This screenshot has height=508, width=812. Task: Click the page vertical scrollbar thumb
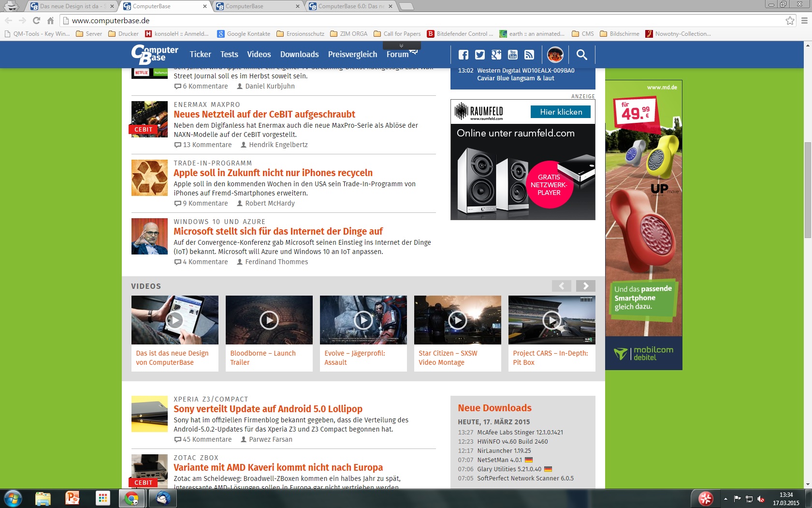click(807, 190)
